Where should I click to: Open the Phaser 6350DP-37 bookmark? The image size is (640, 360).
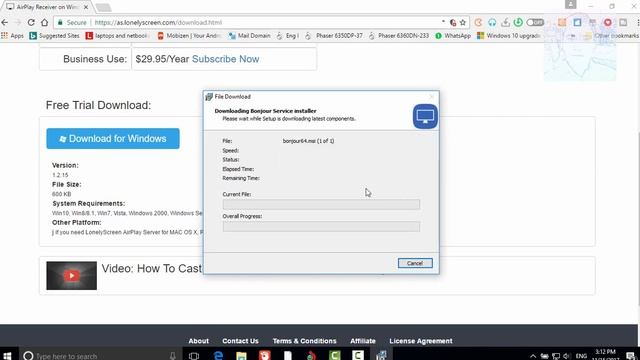(334, 36)
